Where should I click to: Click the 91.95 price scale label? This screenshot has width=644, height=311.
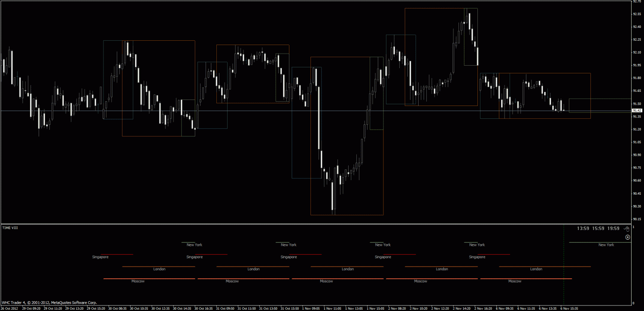pyautogui.click(x=638, y=65)
